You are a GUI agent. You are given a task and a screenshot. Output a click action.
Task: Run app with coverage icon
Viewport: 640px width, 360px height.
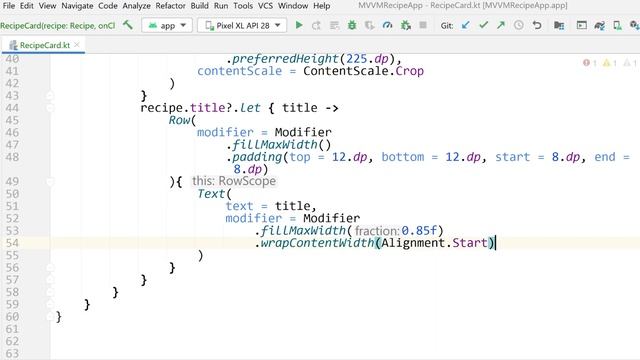369,25
